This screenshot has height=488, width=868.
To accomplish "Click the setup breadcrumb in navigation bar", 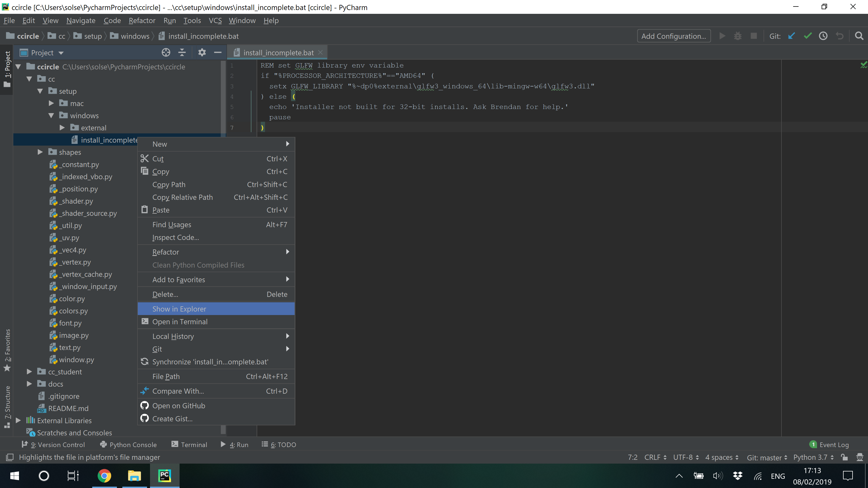I will click(x=88, y=36).
